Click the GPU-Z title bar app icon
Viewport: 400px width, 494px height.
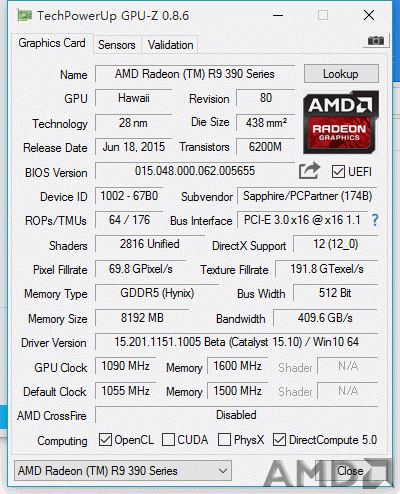point(24,15)
